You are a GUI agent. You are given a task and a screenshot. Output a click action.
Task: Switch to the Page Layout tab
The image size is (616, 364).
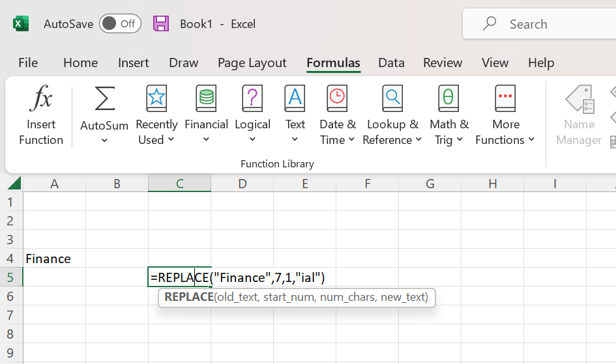coord(252,63)
